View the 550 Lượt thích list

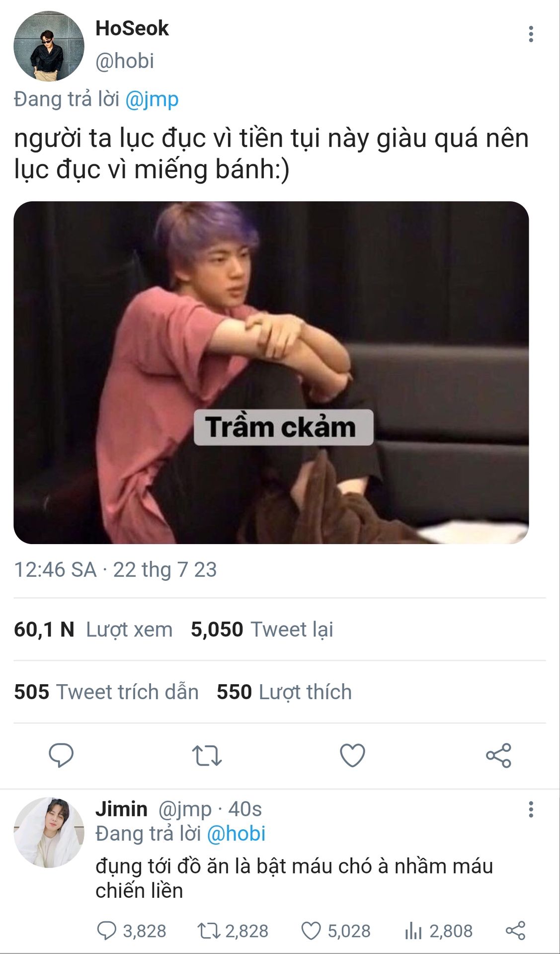click(x=284, y=692)
